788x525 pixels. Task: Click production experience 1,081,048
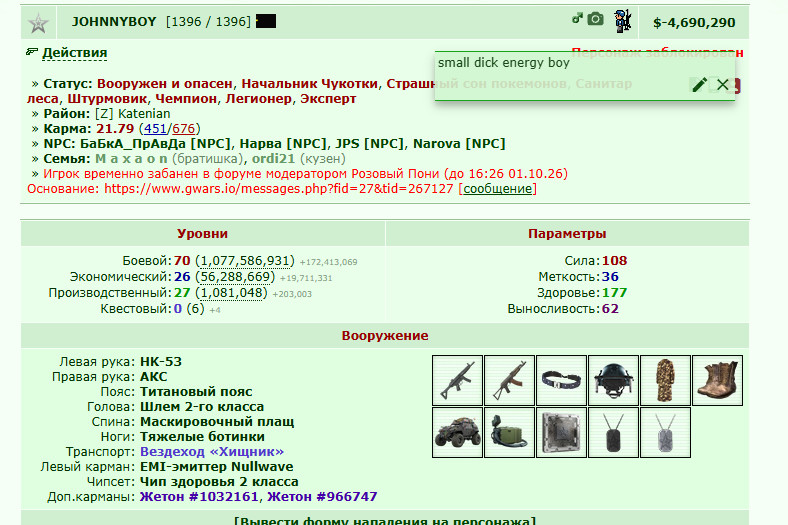tap(232, 293)
